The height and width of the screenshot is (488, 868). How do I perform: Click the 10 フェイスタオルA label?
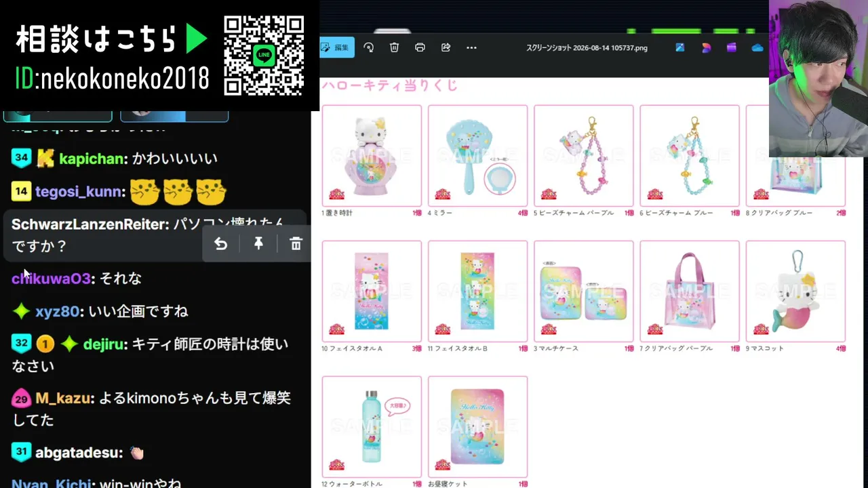pyautogui.click(x=352, y=348)
